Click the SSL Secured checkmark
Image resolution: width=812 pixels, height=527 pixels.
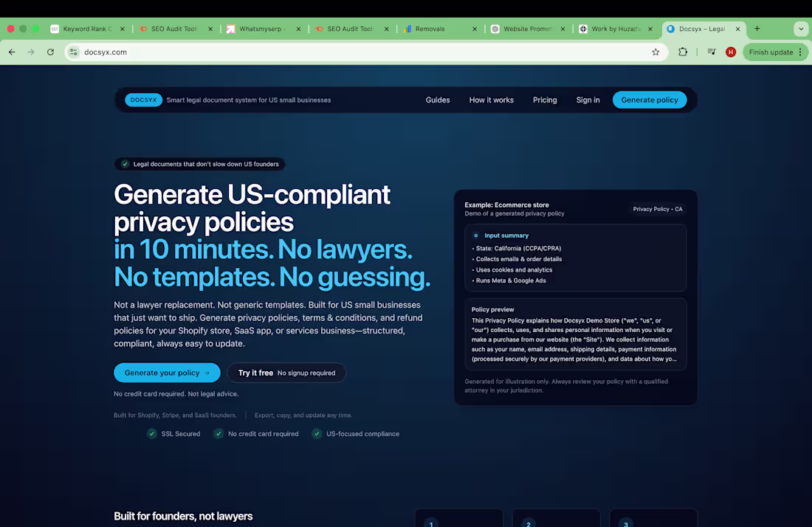pos(152,434)
